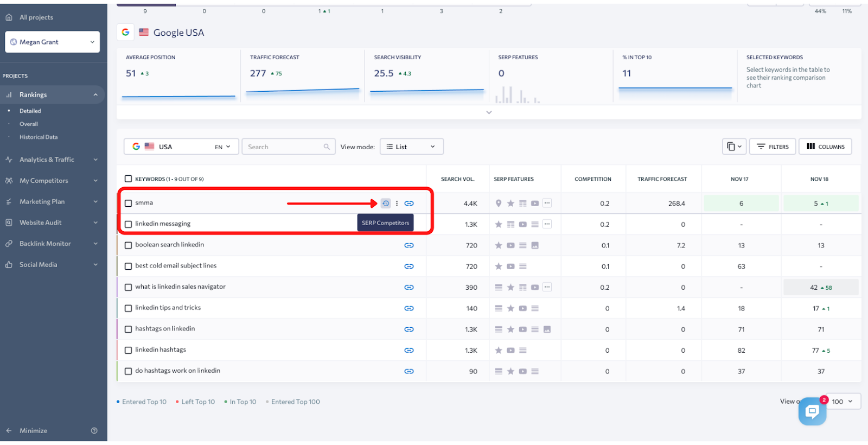Click the more SERP features icon for smma

[x=547, y=203]
